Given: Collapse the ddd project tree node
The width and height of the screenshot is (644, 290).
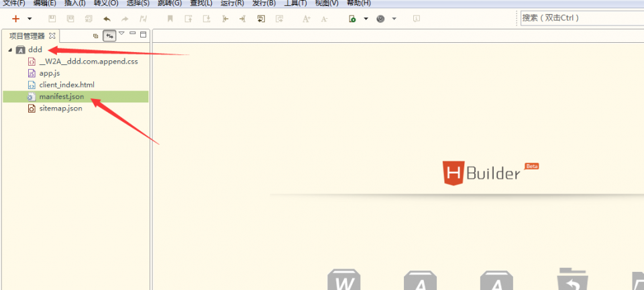Looking at the screenshot, I should 10,50.
